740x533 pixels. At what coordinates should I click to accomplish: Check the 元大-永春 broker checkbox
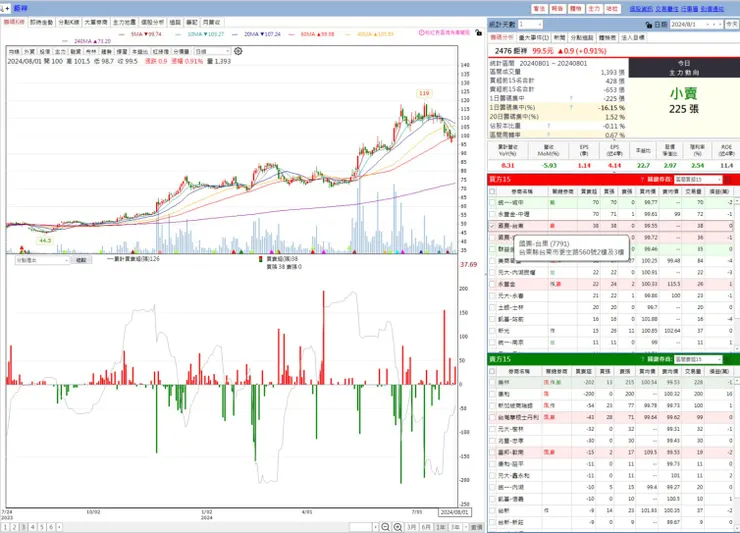[492, 296]
